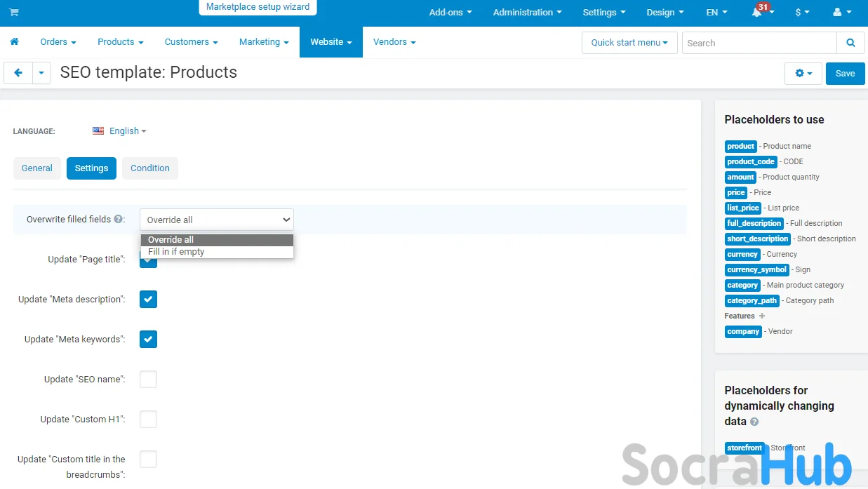868x489 pixels.
Task: Click the back arrow button
Action: tap(18, 73)
